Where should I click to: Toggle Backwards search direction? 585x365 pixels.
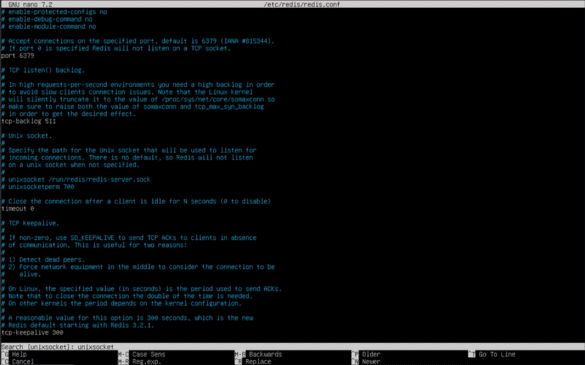(x=259, y=354)
